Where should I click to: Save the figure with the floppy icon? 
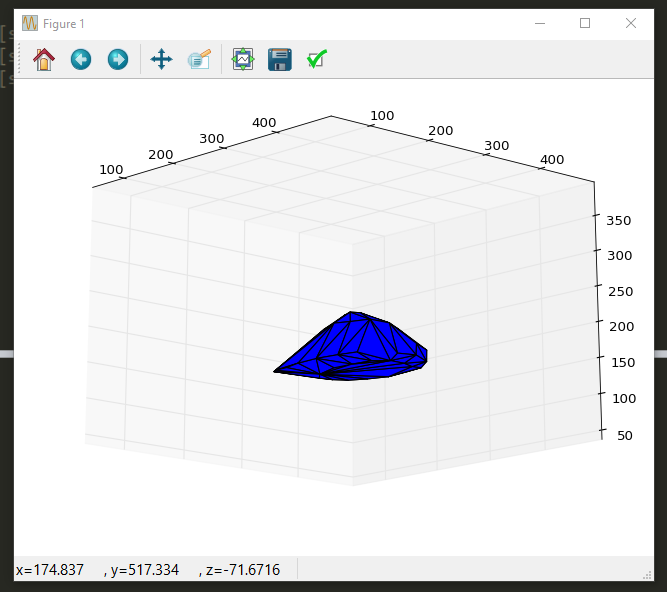tap(280, 59)
